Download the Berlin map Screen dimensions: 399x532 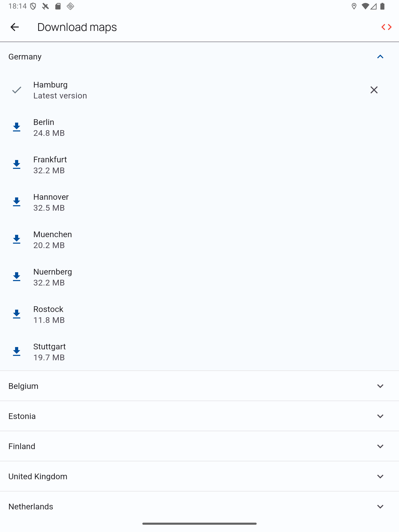17,127
